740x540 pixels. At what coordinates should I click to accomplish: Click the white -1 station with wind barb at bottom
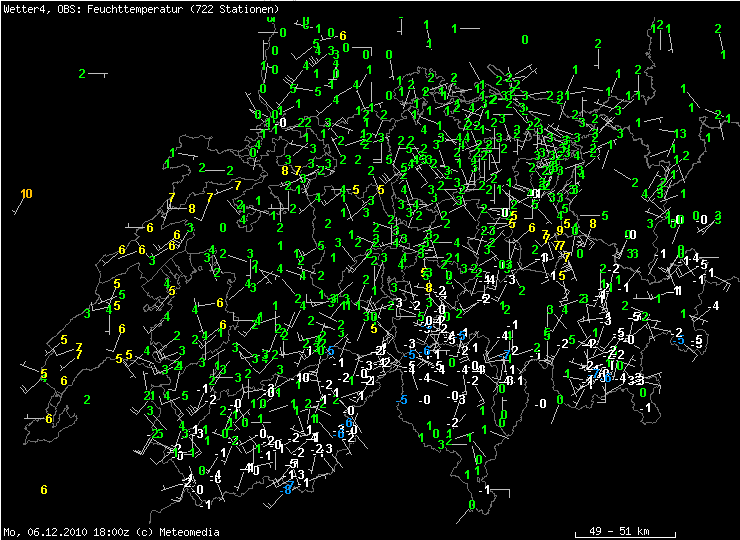[484, 489]
